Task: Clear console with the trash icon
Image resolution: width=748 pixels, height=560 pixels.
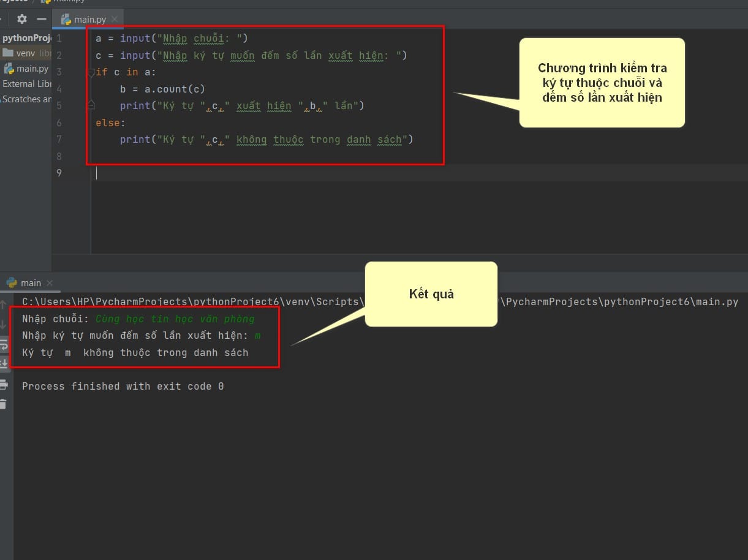Action: 4,404
